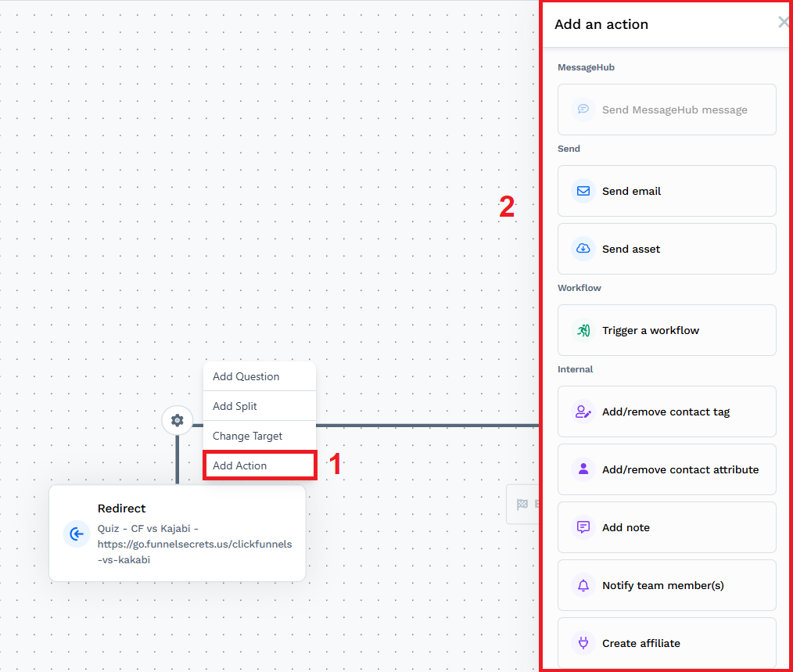The image size is (793, 672).
Task: Select Change Target in the menu
Action: click(260, 436)
